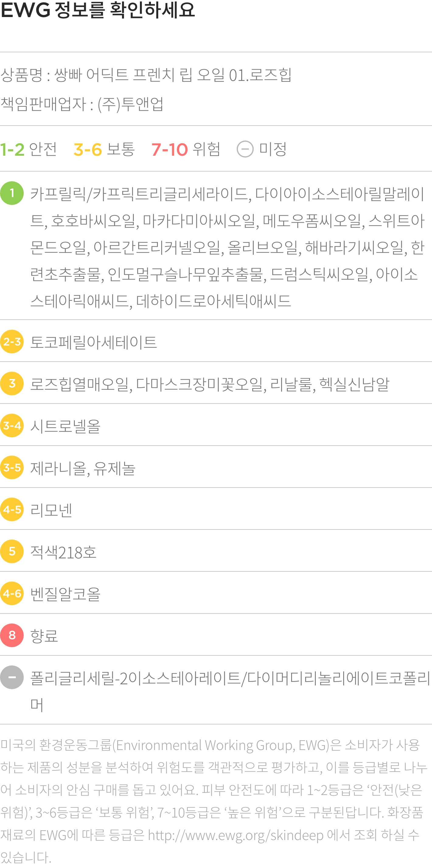This screenshot has width=432, height=868.
Task: Click the yellow grade 3 badge
Action: 12,384
